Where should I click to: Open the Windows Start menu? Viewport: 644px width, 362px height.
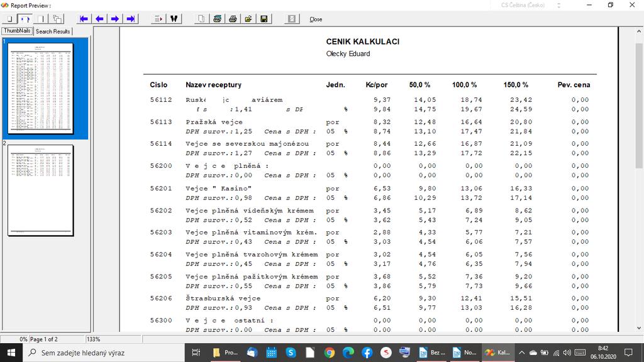click(x=11, y=353)
